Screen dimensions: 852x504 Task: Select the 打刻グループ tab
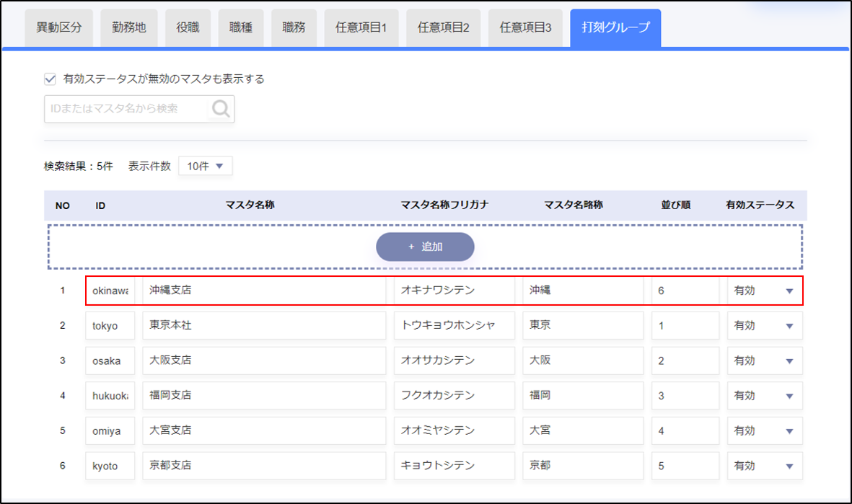(x=615, y=28)
